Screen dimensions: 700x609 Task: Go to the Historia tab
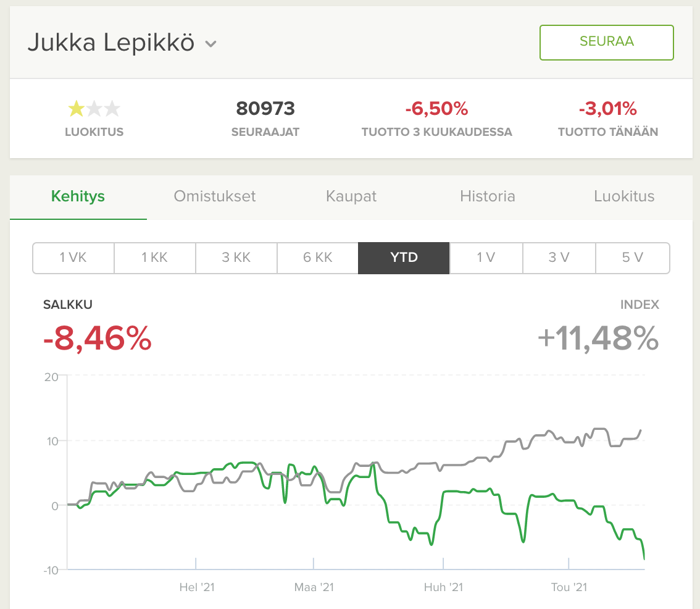488,196
